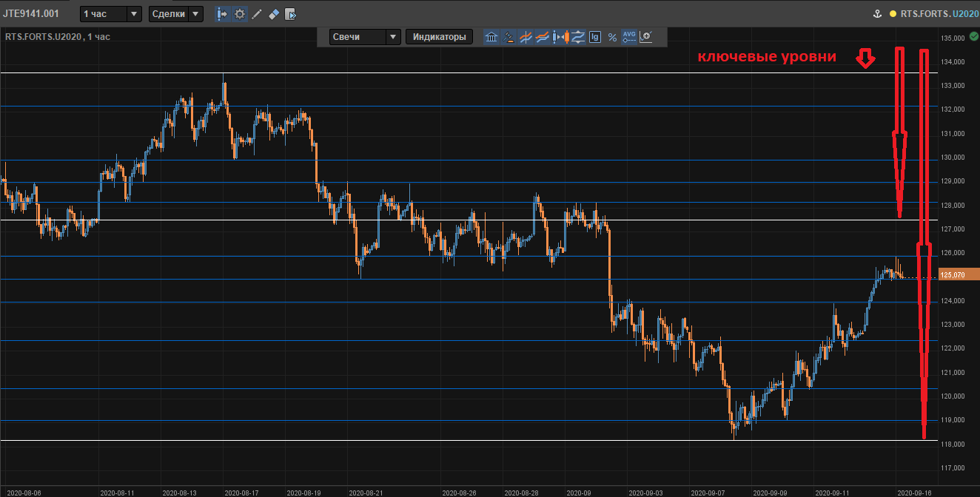Toggle the candle spacing icon
Image resolution: width=980 pixels, height=497 pixels.
point(560,37)
